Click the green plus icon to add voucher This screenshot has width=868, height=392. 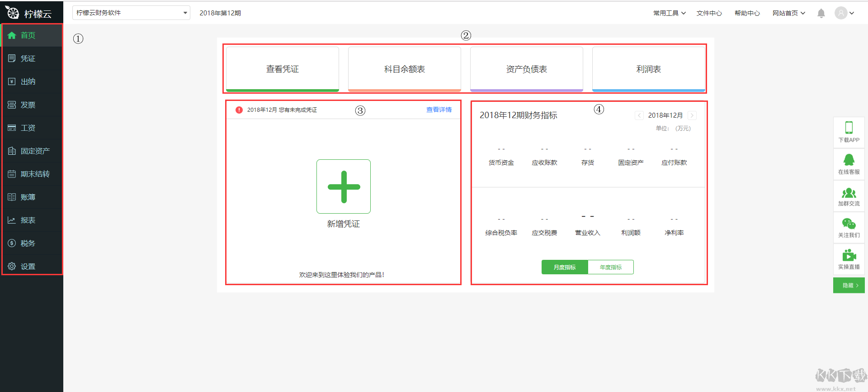point(344,186)
